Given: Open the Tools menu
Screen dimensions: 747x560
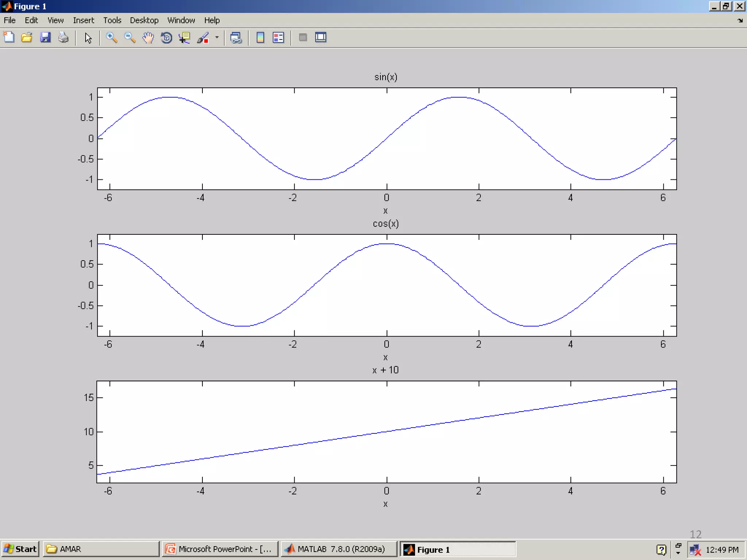Looking at the screenshot, I should click(x=112, y=20).
